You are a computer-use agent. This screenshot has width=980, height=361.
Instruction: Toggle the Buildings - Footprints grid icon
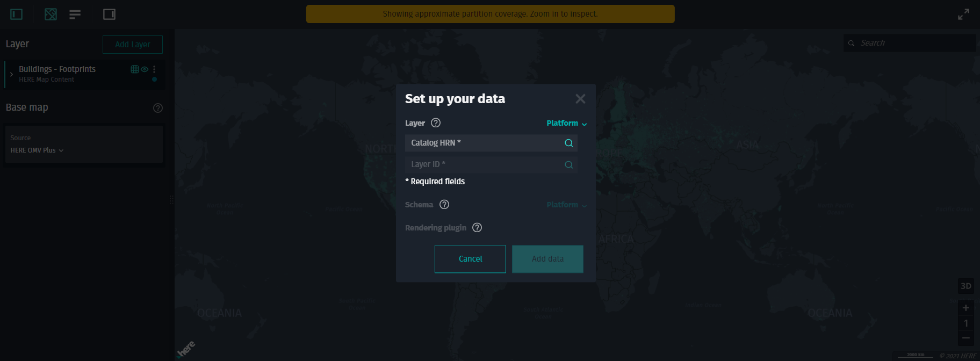pos(135,69)
